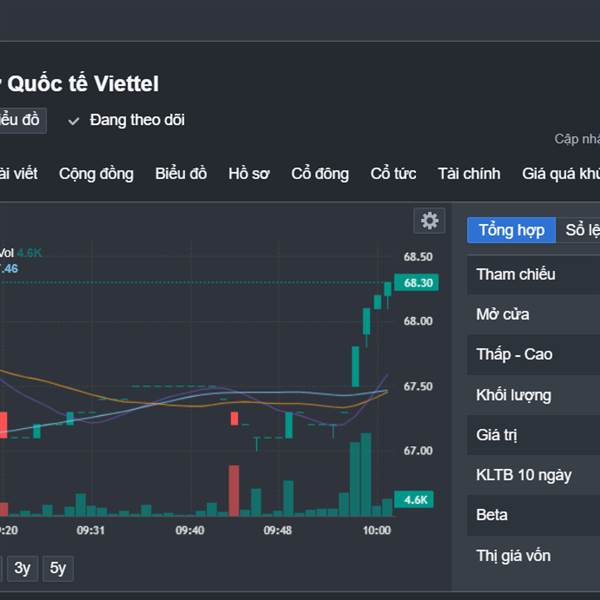
Task: Click the 68.30 current price label
Action: 417,283
